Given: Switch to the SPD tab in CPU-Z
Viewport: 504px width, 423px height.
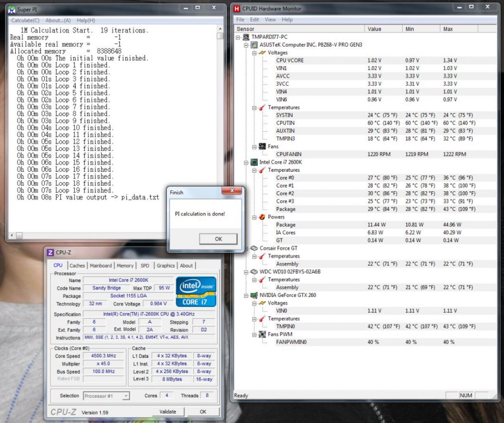Looking at the screenshot, I should point(145,266).
